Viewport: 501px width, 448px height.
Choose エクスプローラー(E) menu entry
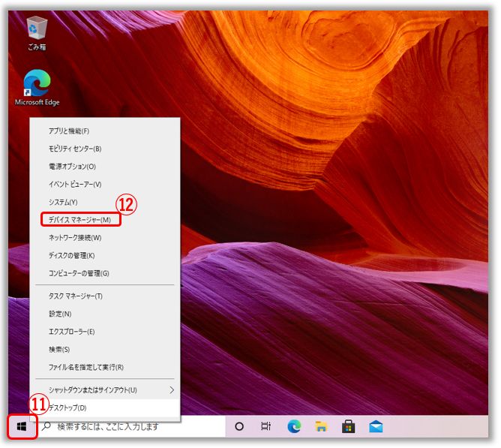point(105,332)
